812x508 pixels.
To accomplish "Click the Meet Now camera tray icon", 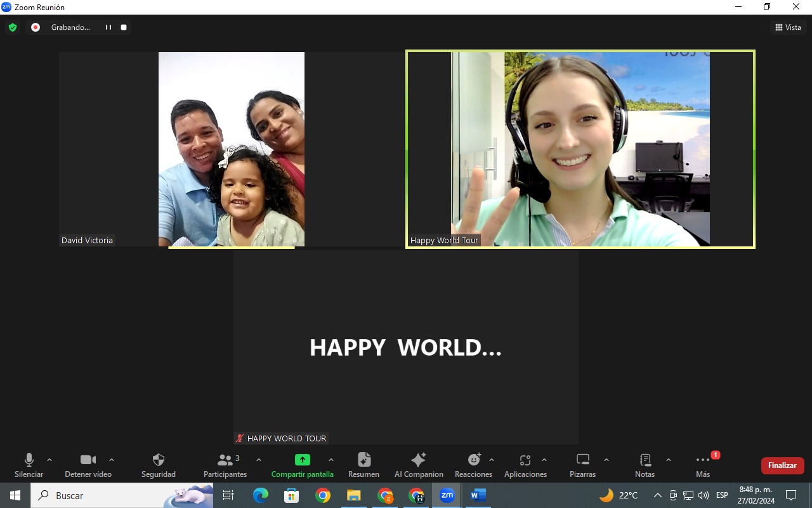I will [x=674, y=495].
